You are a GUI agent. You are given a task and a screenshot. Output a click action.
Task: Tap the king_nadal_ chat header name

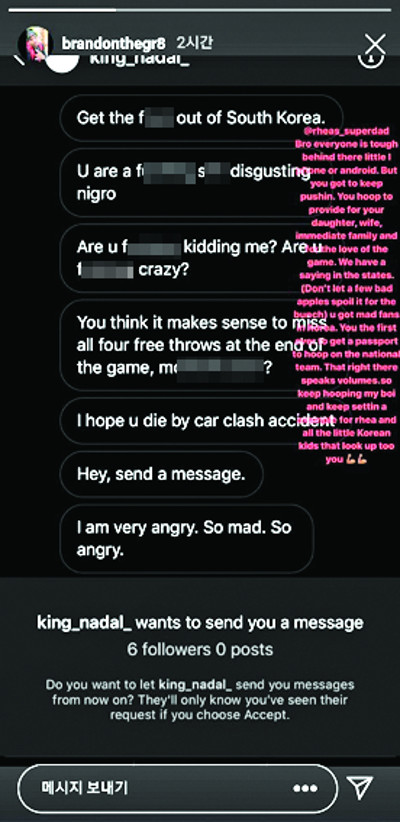tap(139, 59)
